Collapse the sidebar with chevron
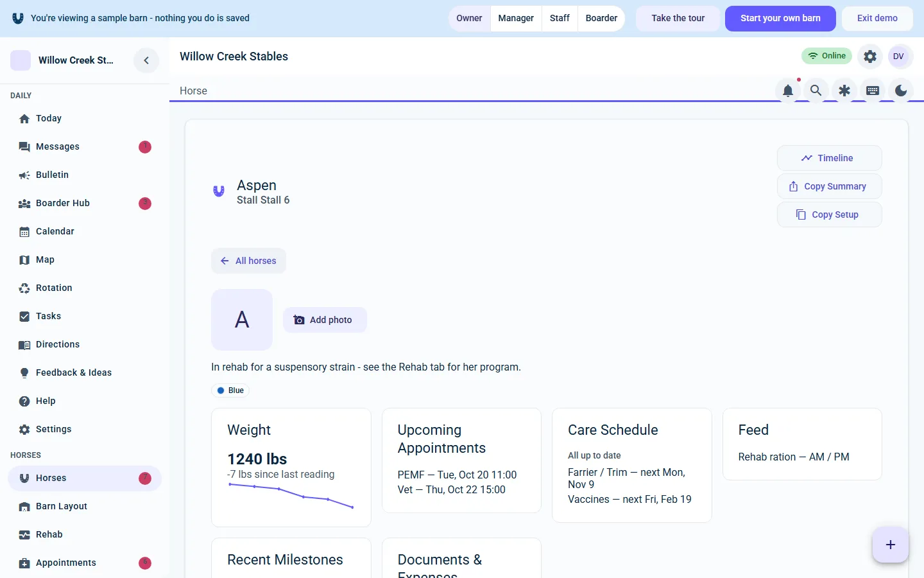This screenshot has height=578, width=924. tap(146, 60)
